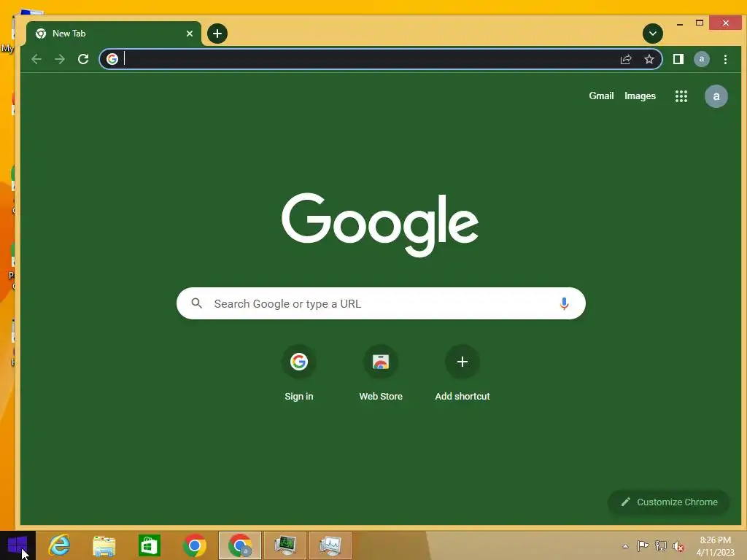
Task: Click the network tray icon
Action: click(661, 545)
